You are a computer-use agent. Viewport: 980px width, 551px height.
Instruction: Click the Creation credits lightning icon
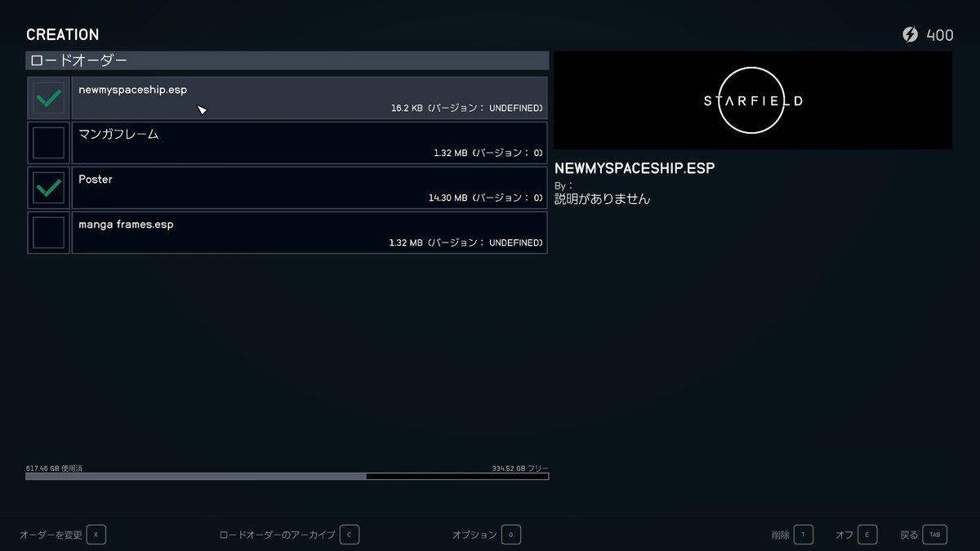coord(910,34)
